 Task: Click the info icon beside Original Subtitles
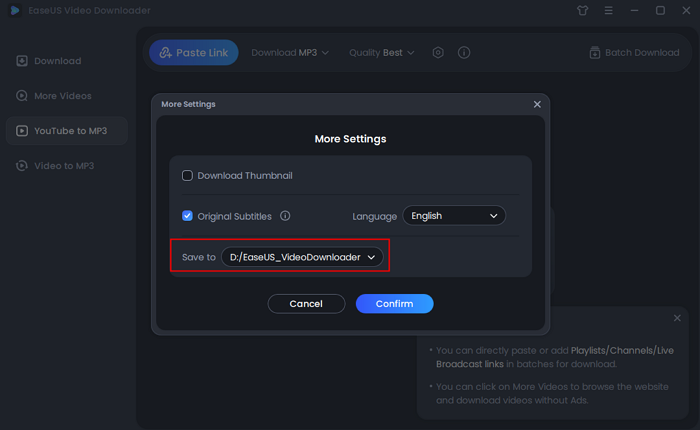(x=285, y=215)
